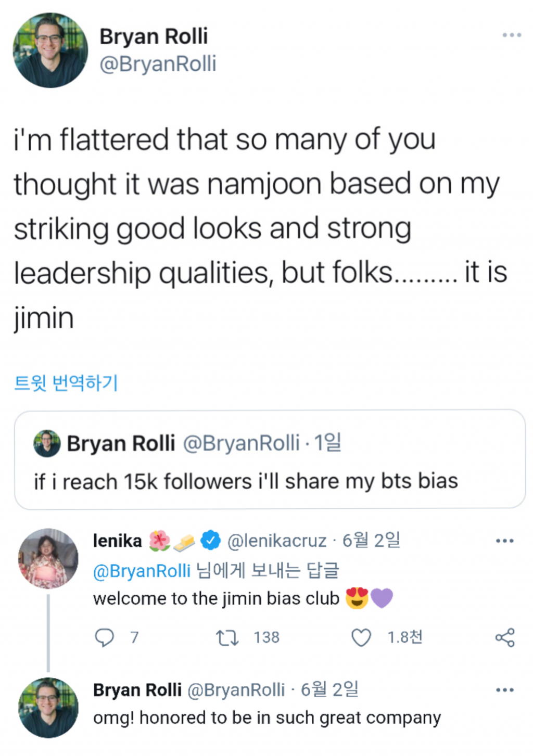Click Bryan Rolli's avatar in the bottom reply
Screen dimensions: 533x756
point(48,708)
